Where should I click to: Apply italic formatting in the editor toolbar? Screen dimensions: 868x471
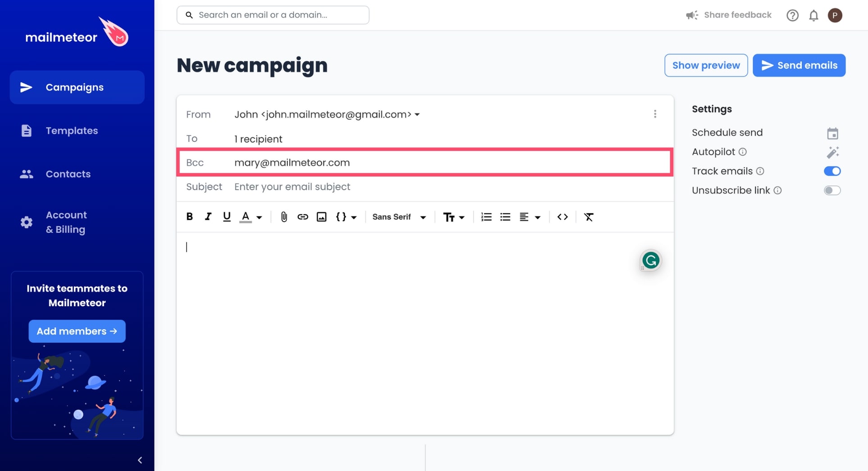(x=208, y=217)
